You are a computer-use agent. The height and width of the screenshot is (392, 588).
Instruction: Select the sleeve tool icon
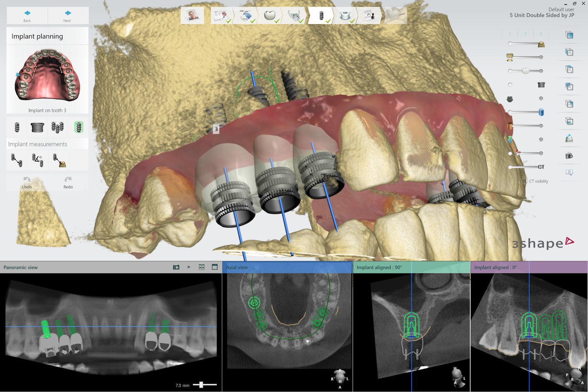coord(37,127)
